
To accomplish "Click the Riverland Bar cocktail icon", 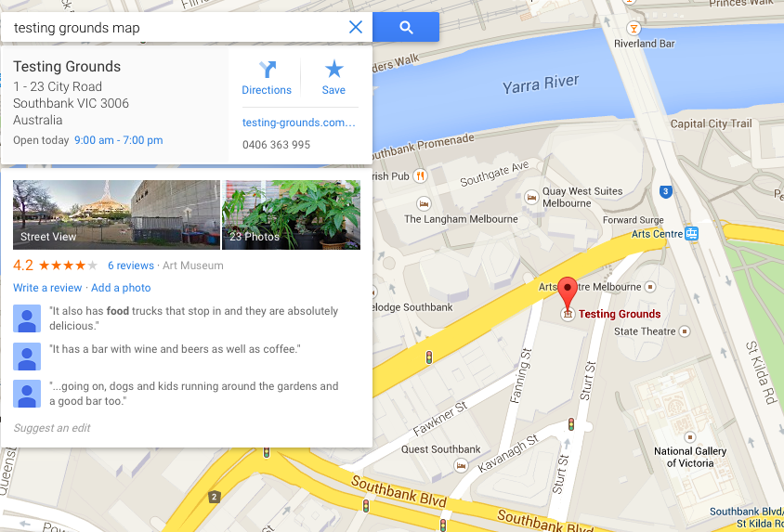I will click(x=634, y=28).
